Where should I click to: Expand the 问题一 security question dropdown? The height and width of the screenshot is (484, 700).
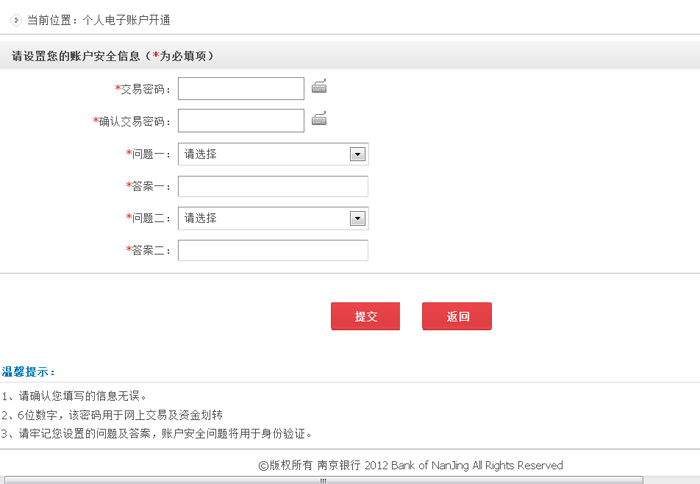356,154
